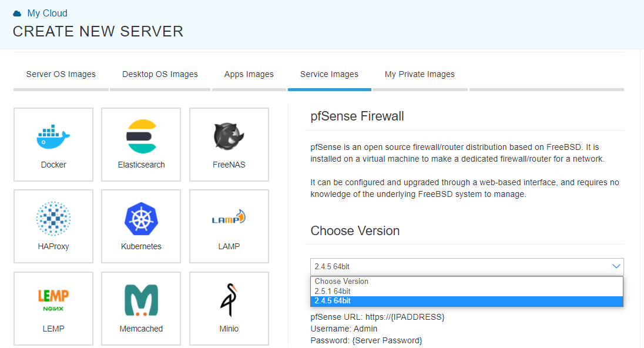Choose the Minio bird logo
Viewport: 644px width, 348px height.
coord(229,300)
